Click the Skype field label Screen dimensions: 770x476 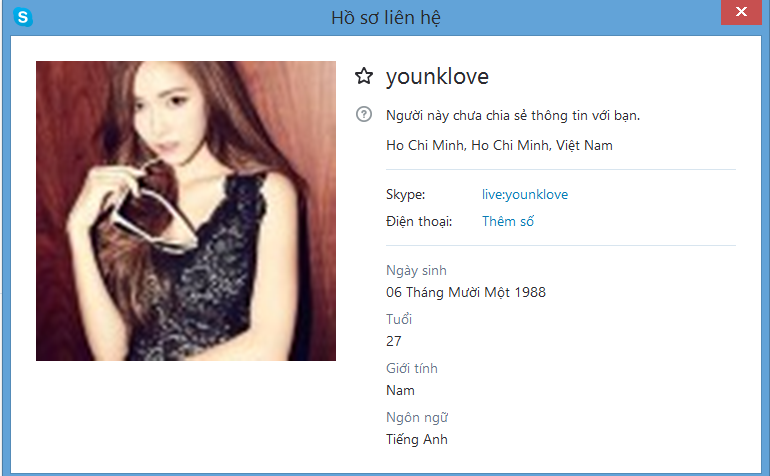point(405,195)
